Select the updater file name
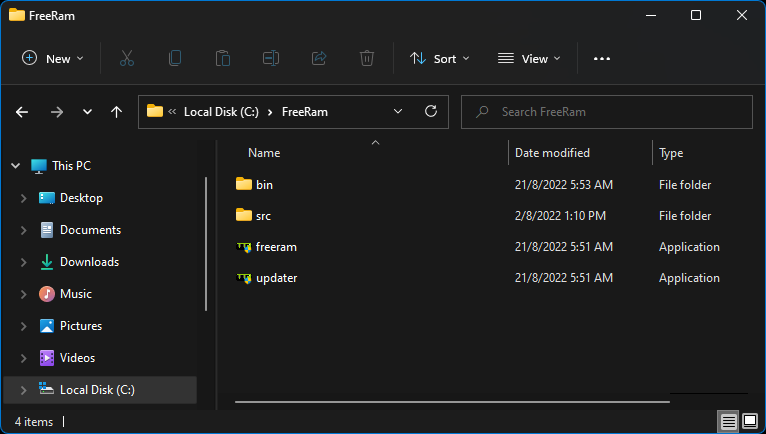Viewport: 766px width, 434px height. [x=277, y=278]
